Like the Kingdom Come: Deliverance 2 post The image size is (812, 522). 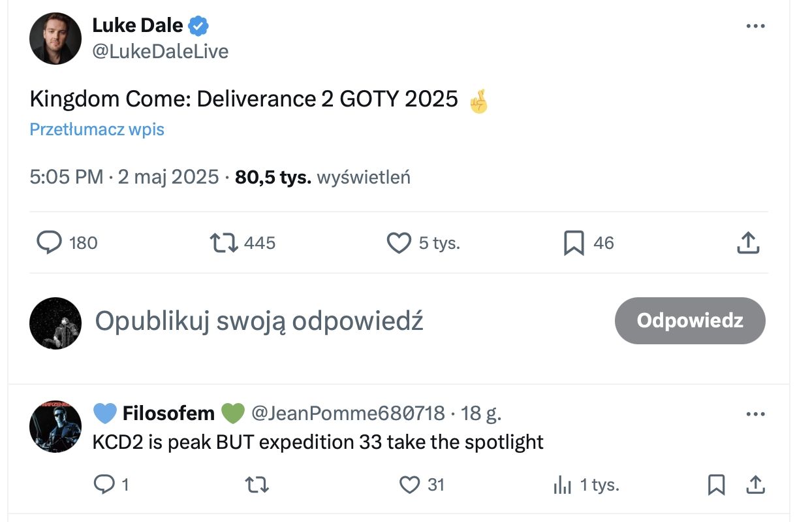399,243
